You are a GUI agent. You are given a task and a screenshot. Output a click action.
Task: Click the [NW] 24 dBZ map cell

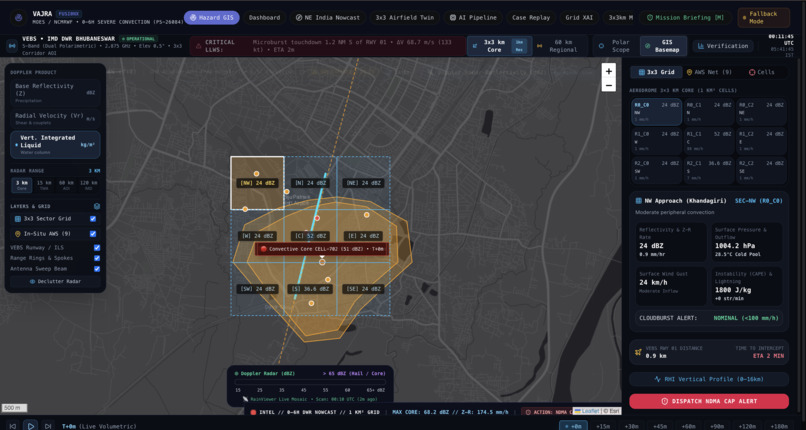coord(257,183)
